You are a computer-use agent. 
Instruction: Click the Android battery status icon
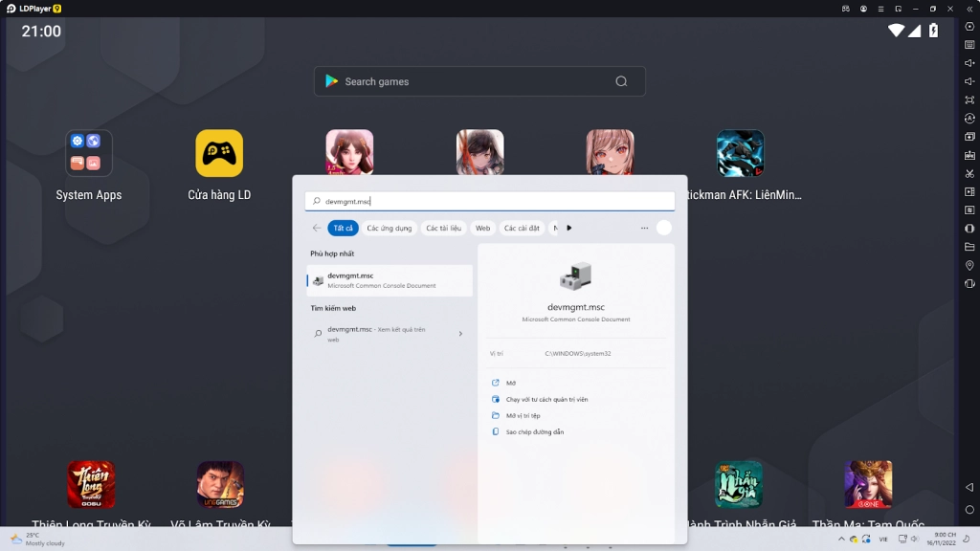click(934, 31)
